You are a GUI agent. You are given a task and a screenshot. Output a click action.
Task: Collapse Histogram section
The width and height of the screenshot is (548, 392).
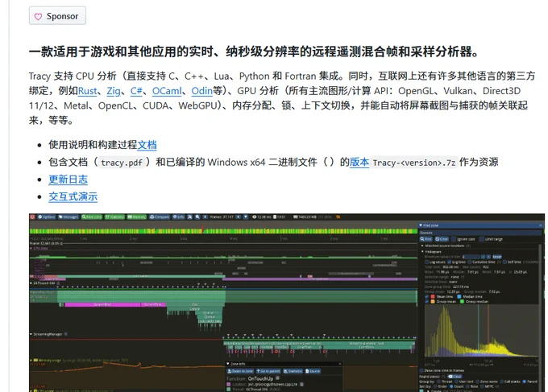(422, 251)
